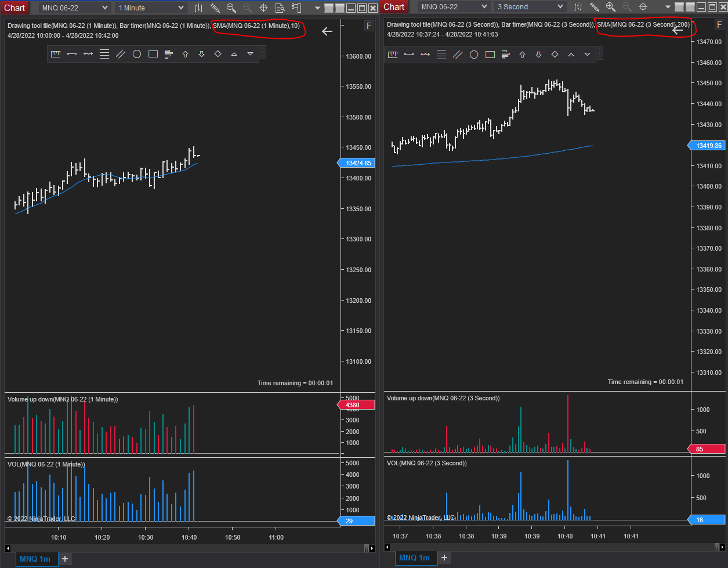Select left-aligned bars tool in 1 Minute chart
Viewport: 728px width, 568px height.
[x=169, y=54]
